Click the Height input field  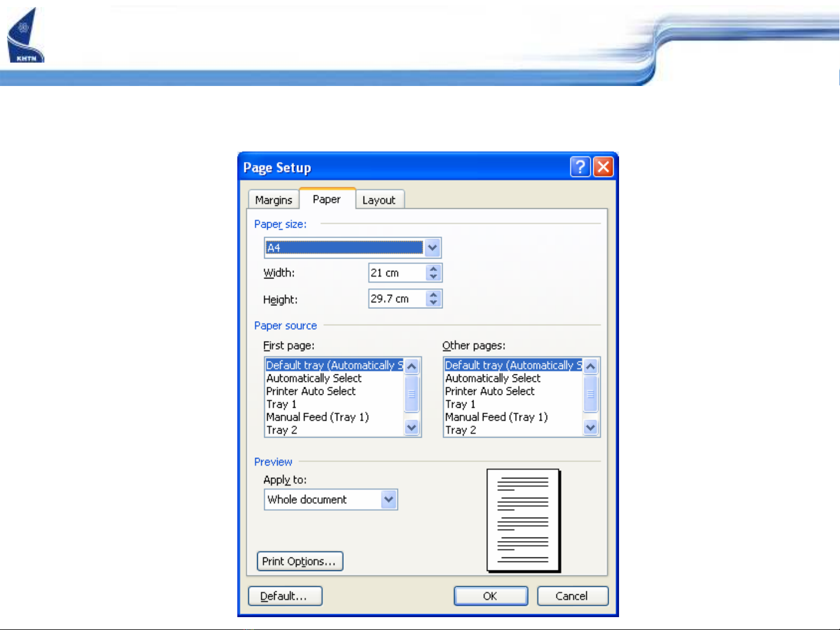[x=396, y=299]
